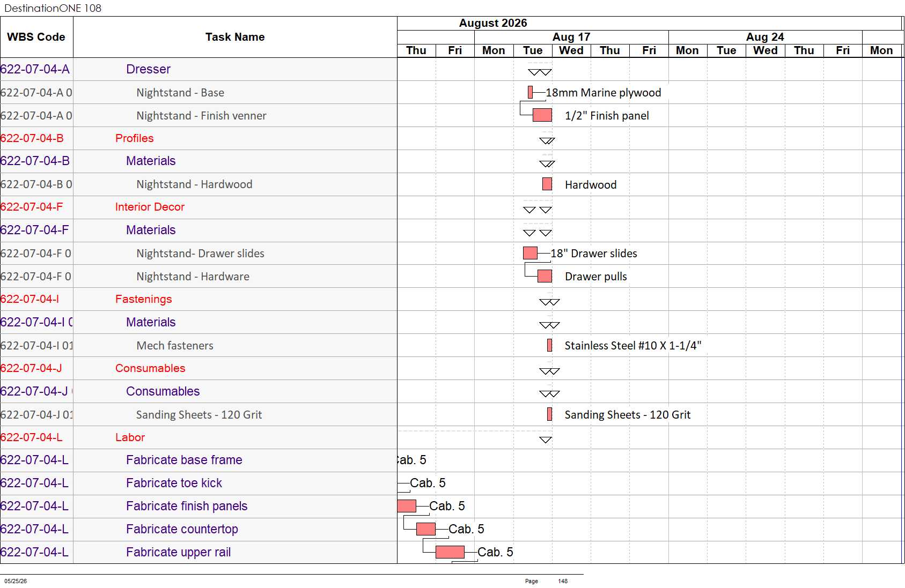The height and width of the screenshot is (588, 905).
Task: Click the Labor summary milestone marker
Action: click(x=546, y=440)
